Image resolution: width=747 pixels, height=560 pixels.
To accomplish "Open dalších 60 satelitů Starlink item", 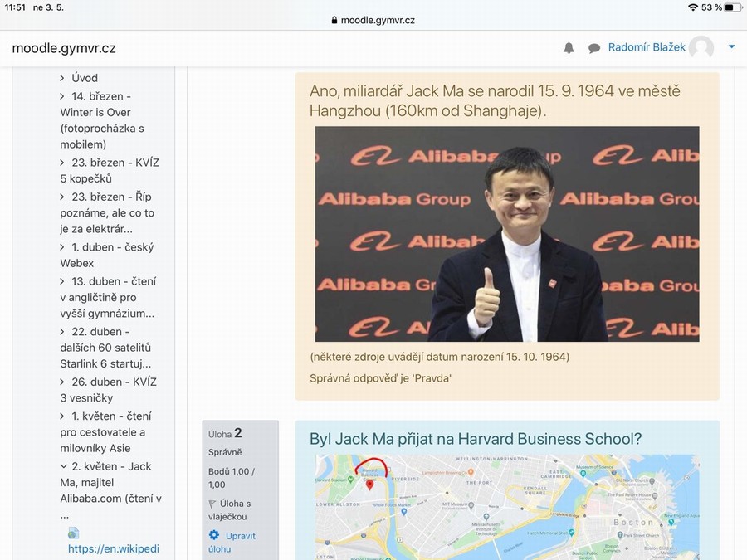I will coord(105,348).
